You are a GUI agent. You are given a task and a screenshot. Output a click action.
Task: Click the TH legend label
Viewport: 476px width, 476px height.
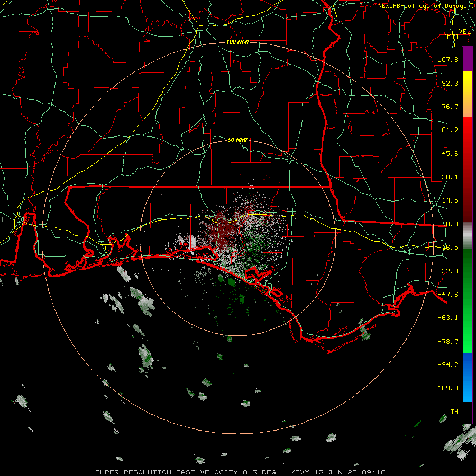coord(454,412)
